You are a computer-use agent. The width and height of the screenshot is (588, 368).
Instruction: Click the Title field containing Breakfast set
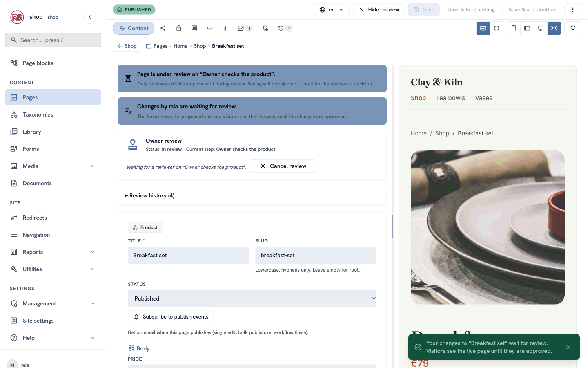coord(188,255)
